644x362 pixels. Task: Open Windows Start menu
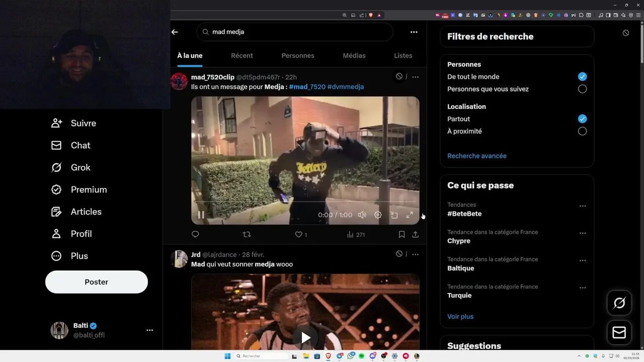(227, 356)
